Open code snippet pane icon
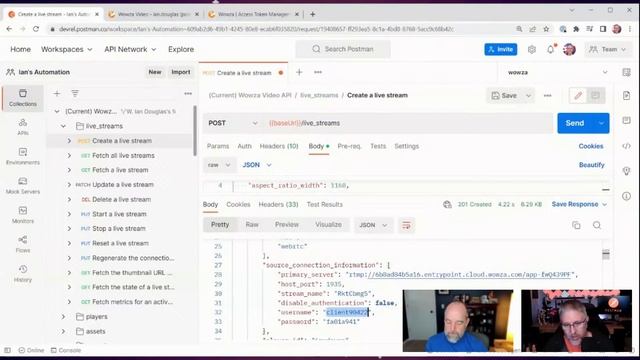The height and width of the screenshot is (360, 640). [x=627, y=146]
